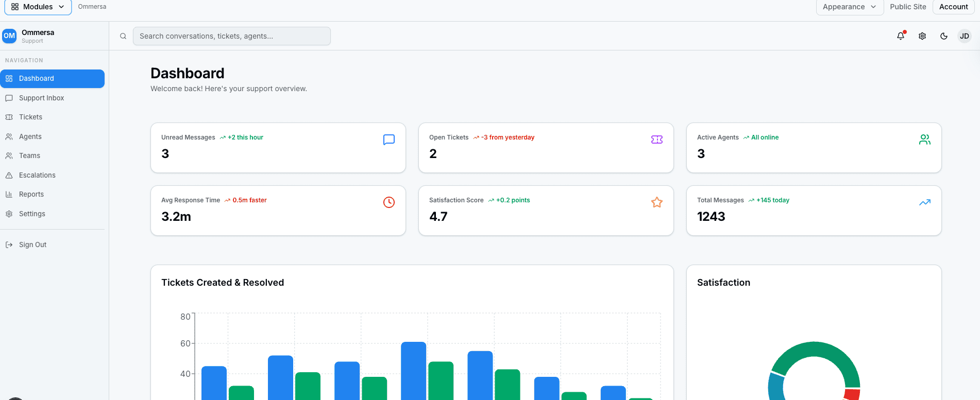Image resolution: width=980 pixels, height=400 pixels.
Task: Open the Agents page
Action: tap(52, 136)
